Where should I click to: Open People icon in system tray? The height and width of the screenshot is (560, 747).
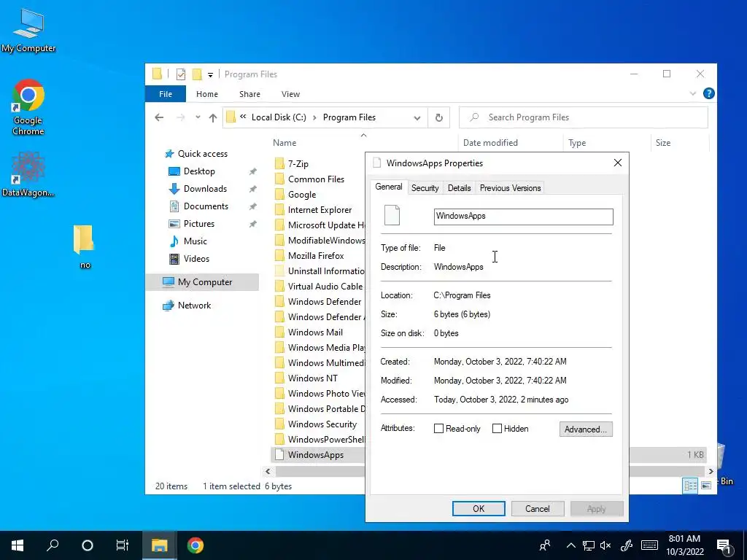(x=545, y=545)
